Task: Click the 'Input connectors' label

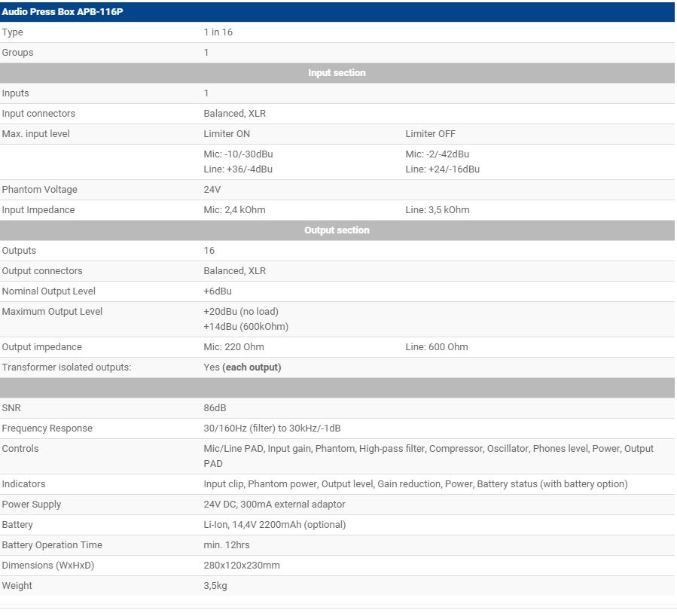Action: (38, 114)
